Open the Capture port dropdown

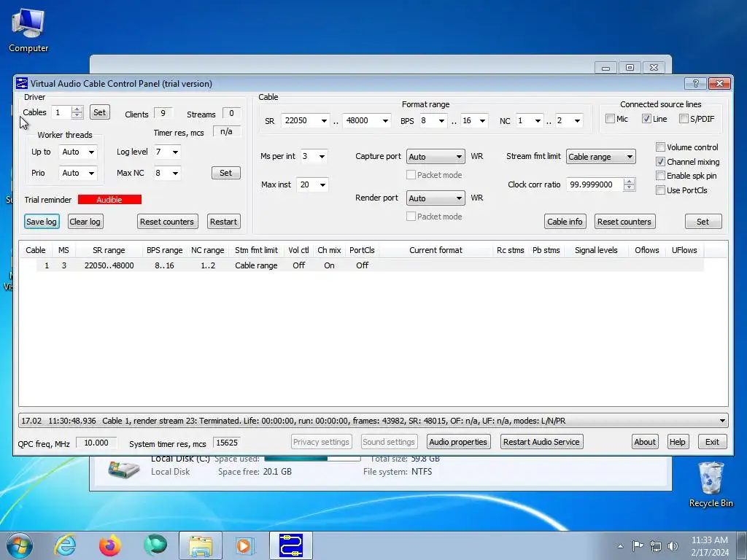point(436,157)
